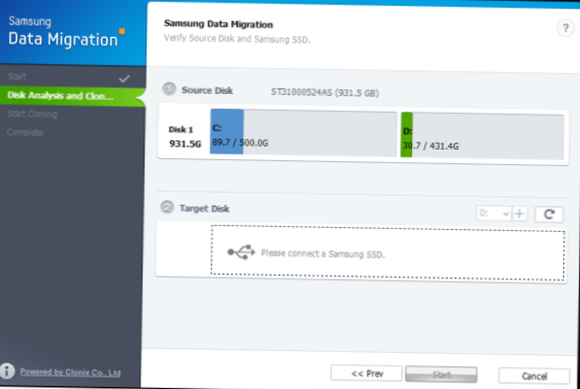The height and width of the screenshot is (389, 580).
Task: Click the Target Disk step 2 badge
Action: 167,207
